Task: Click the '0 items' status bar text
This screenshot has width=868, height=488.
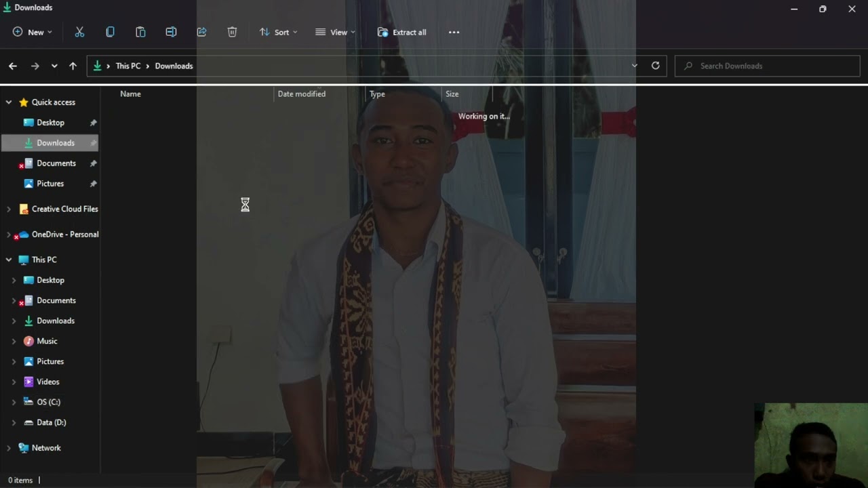Action: point(20,480)
